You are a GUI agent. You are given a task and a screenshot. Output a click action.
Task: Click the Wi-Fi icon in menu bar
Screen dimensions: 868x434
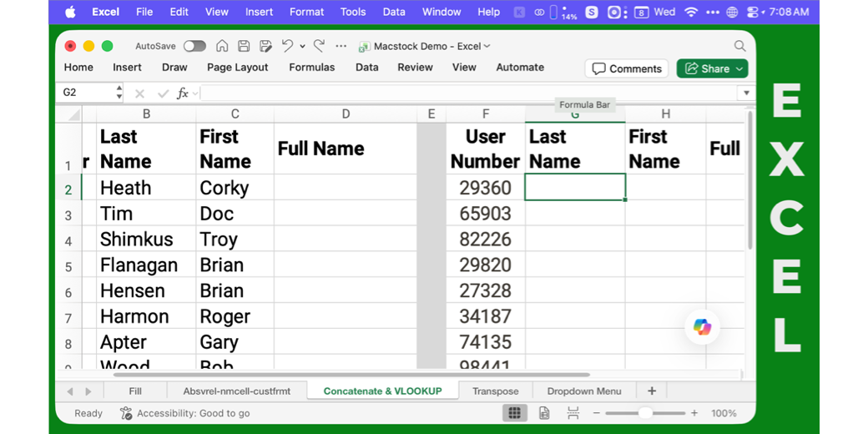[691, 12]
